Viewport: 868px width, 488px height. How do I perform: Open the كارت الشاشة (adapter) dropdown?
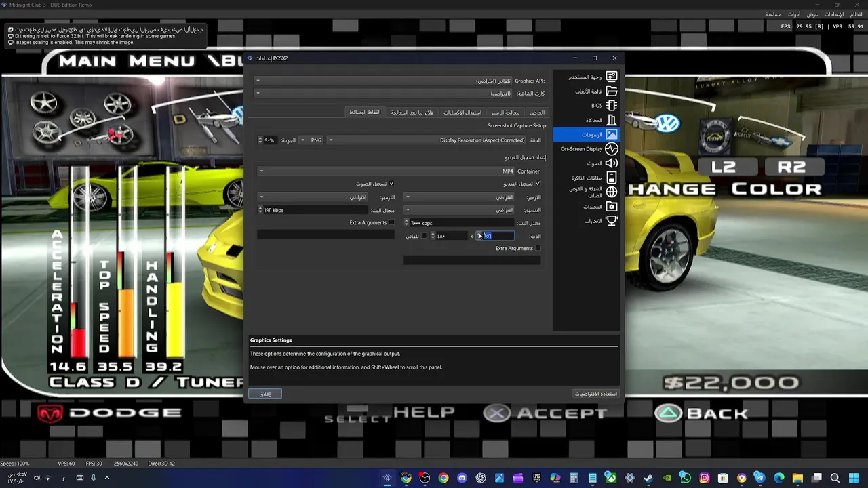[384, 94]
